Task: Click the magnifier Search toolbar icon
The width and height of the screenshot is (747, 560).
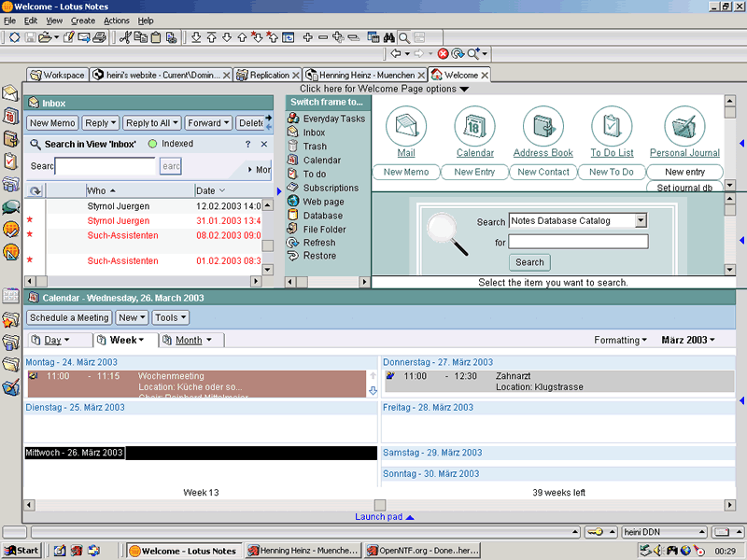Action: (404, 37)
